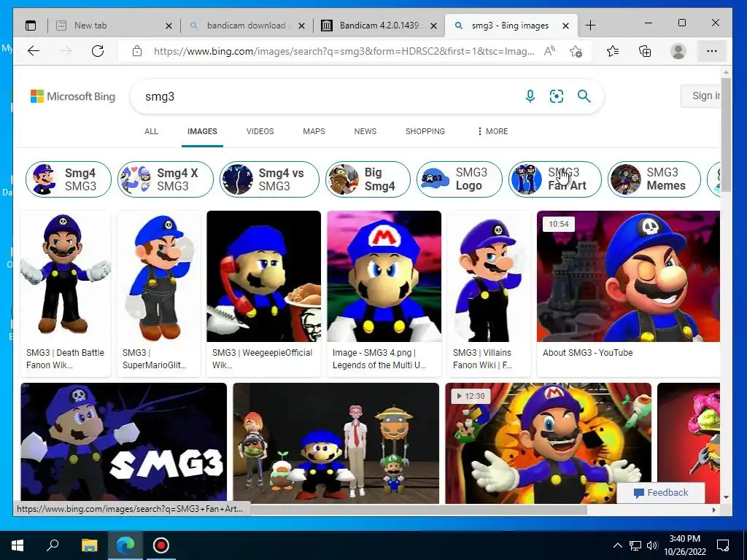Close the smg3 Bing images tab
Screen dimensions: 747x560
(x=565, y=26)
